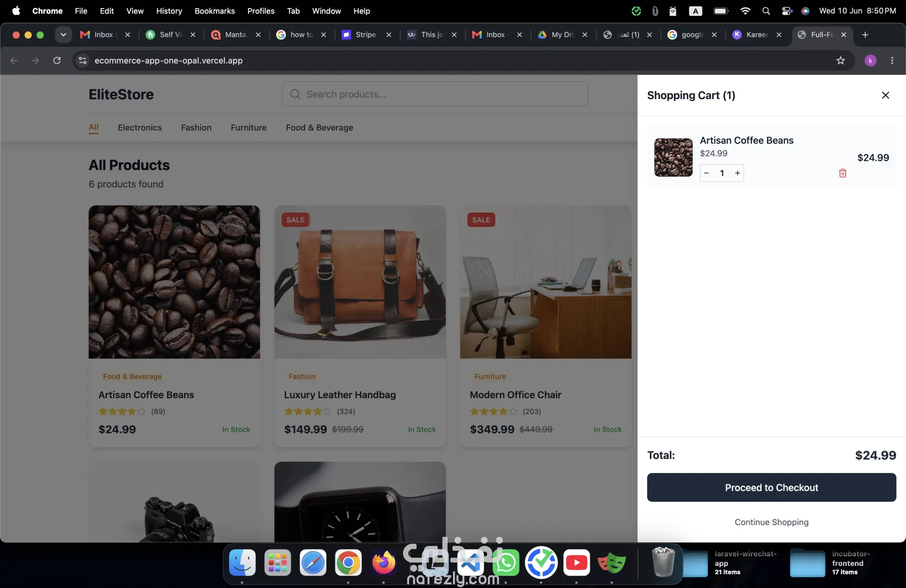This screenshot has height=588, width=906.
Task: Go forward in Chrome history
Action: click(35, 60)
